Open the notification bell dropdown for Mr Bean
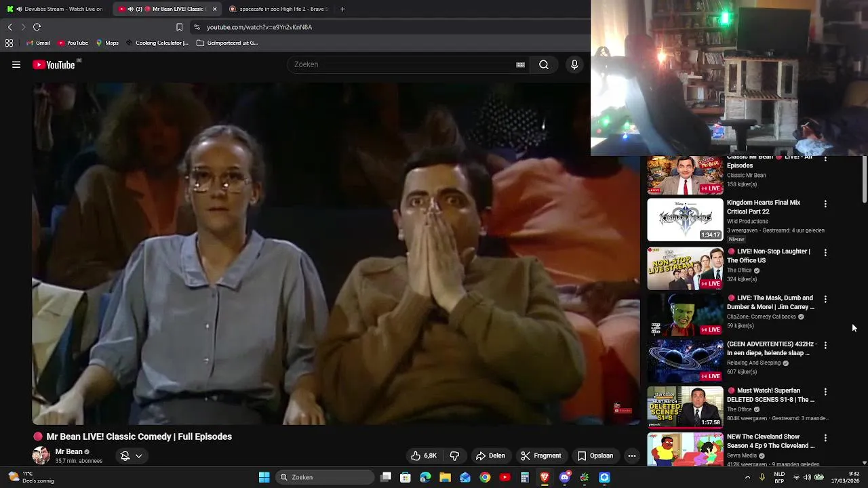The height and width of the screenshot is (488, 868). tap(131, 455)
